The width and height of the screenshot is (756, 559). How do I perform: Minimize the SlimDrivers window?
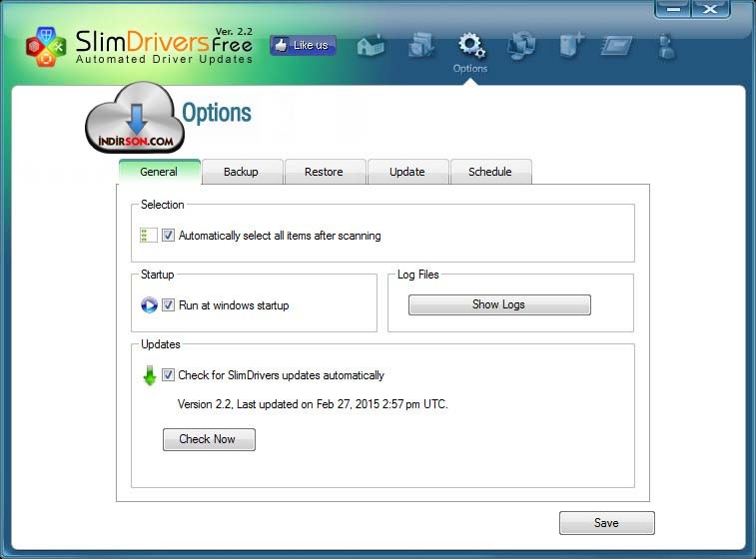(672, 9)
